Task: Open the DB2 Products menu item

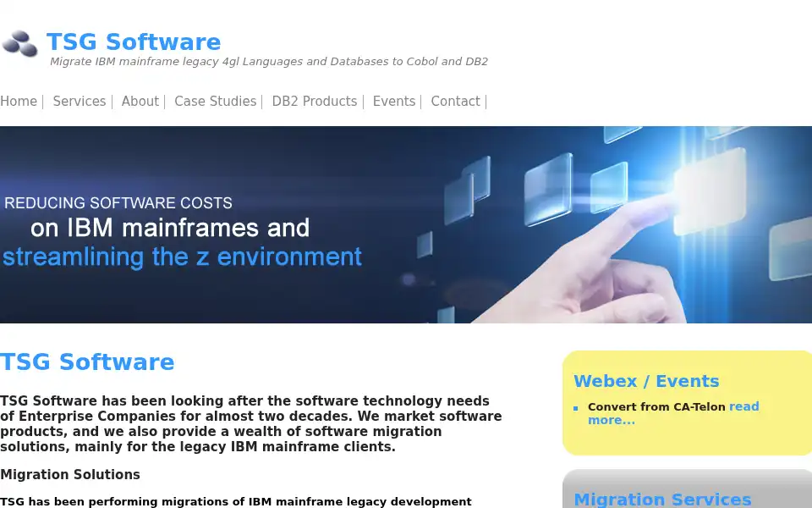Action: (x=315, y=101)
